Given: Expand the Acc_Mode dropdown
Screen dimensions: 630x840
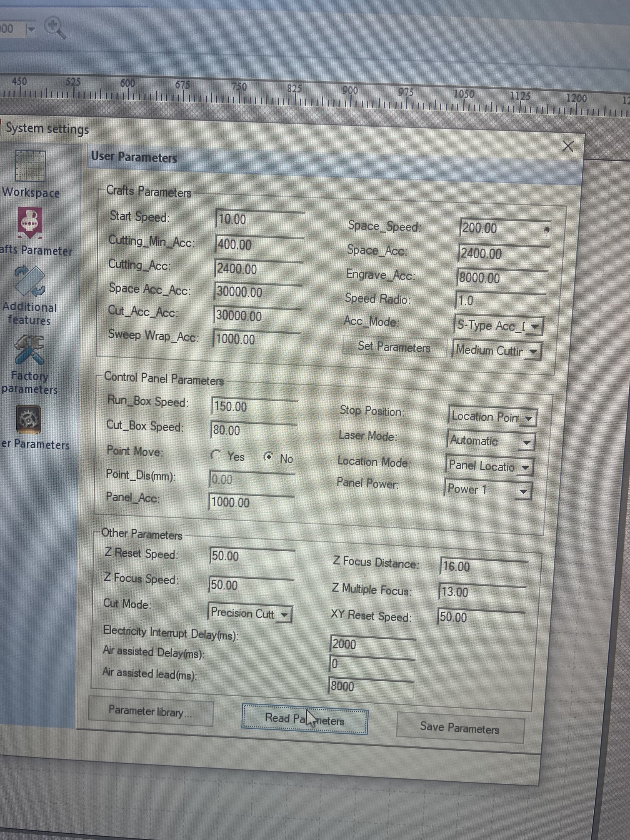Looking at the screenshot, I should (535, 327).
